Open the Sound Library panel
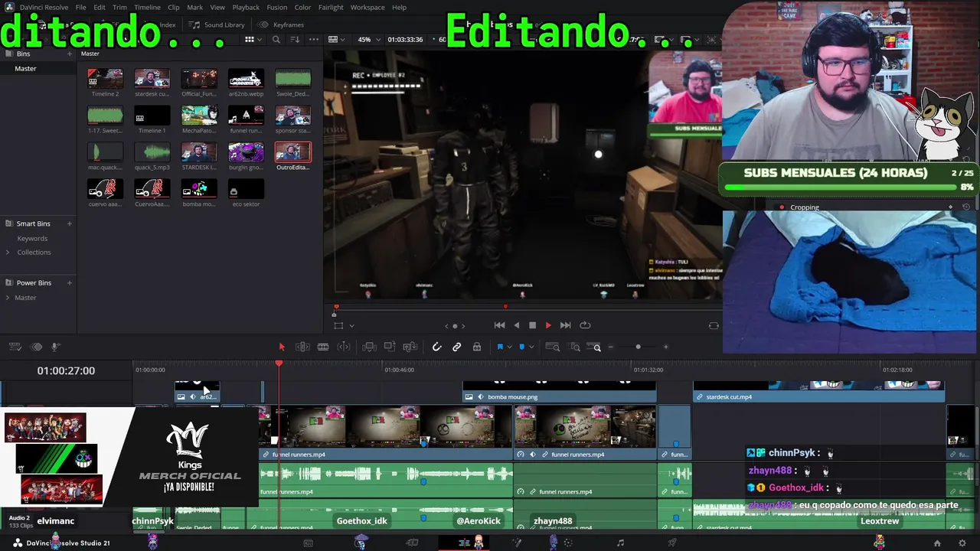980x551 pixels. [x=218, y=24]
